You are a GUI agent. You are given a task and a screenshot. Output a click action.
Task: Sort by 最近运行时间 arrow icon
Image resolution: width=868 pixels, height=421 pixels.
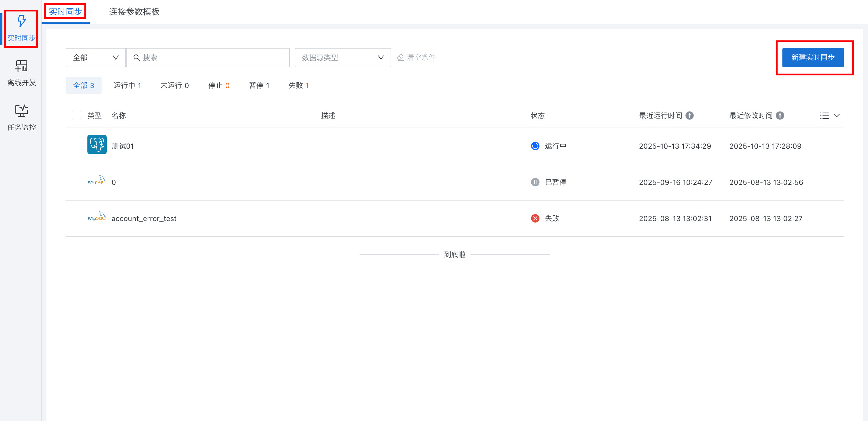pyautogui.click(x=690, y=116)
